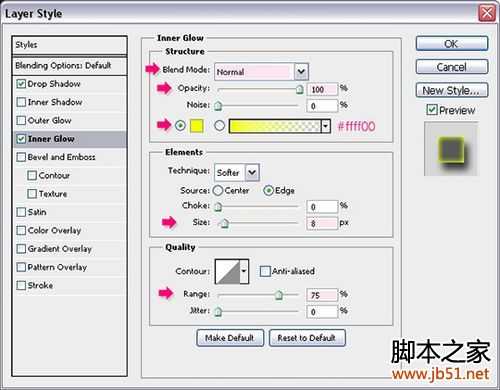Viewport: 500px width, 390px height.
Task: Click the Jitter slider handle
Action: tap(218, 312)
